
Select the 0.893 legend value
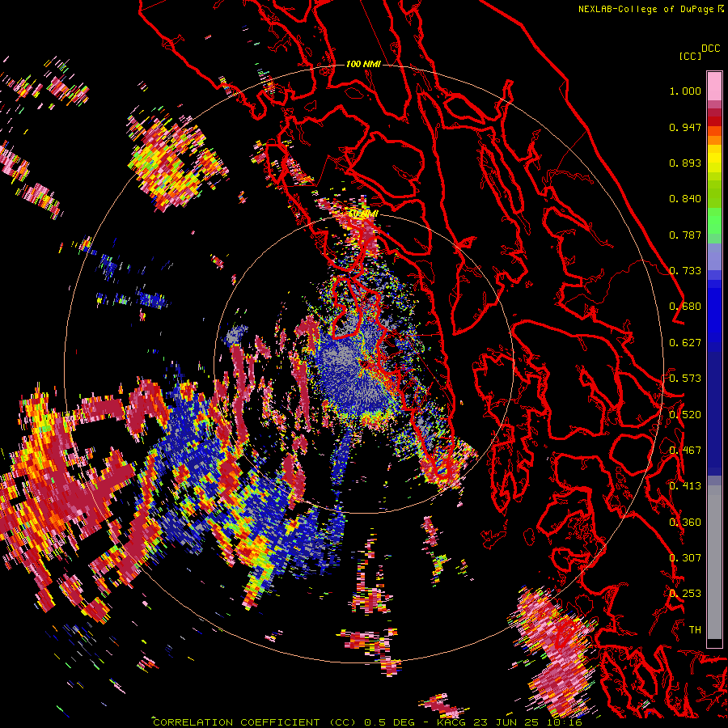tap(685, 163)
